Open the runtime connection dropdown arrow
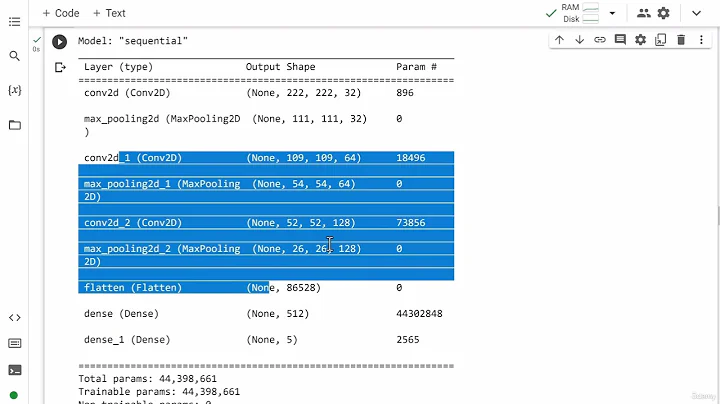This screenshot has height=404, width=720. 612,13
